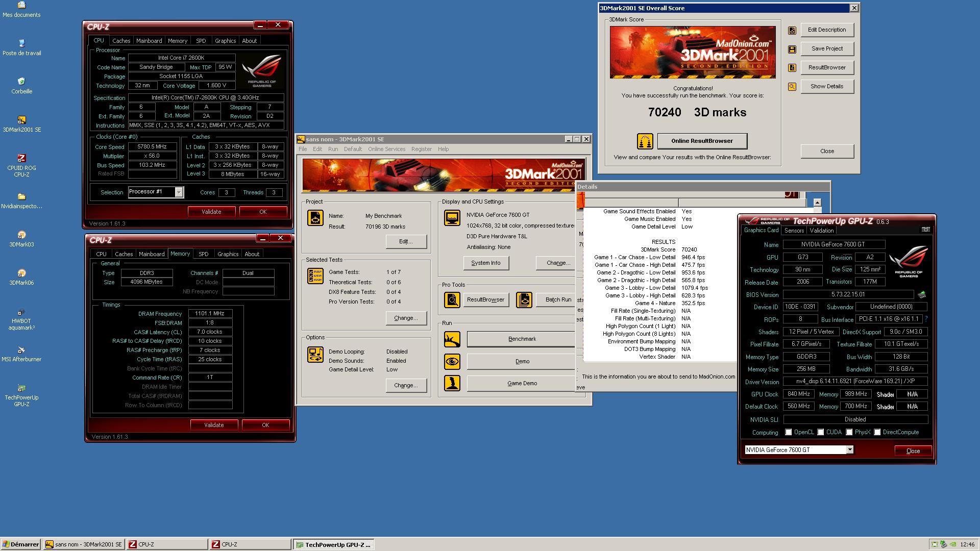Open the File menu in 3DMark2001
Viewport: 980px width, 551px height.
tap(303, 149)
